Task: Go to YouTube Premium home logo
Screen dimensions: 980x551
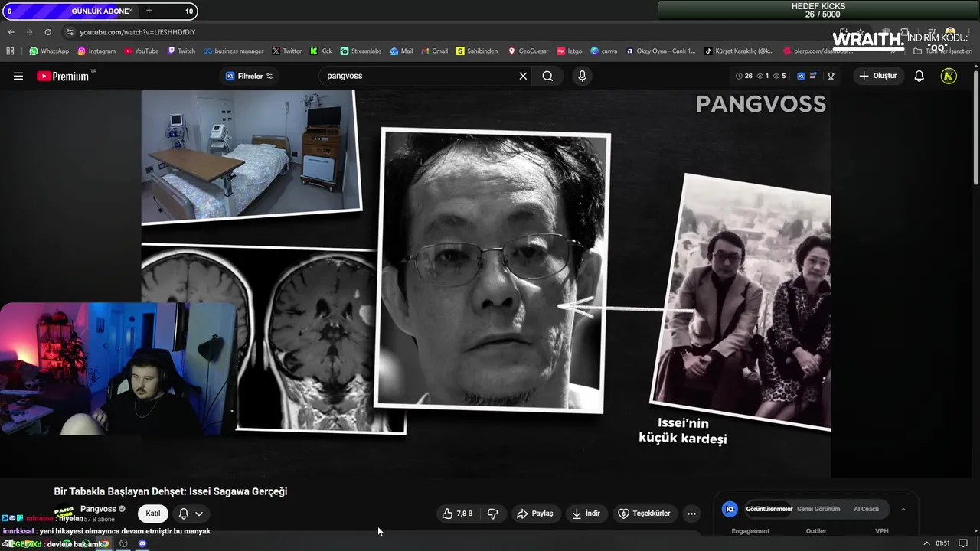Action: coord(63,76)
